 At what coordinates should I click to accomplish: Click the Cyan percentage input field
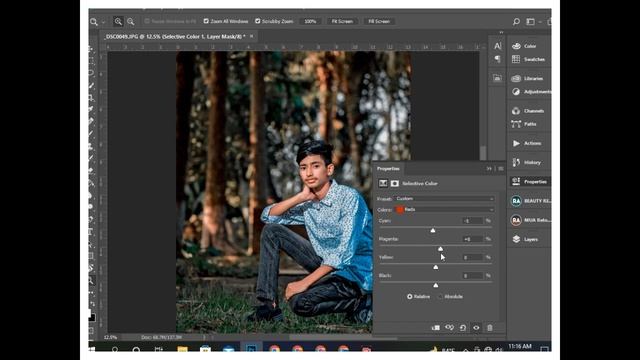[x=472, y=221]
